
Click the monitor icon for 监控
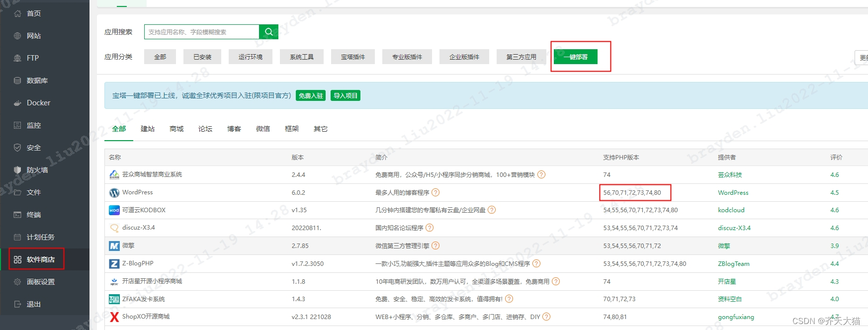click(17, 125)
